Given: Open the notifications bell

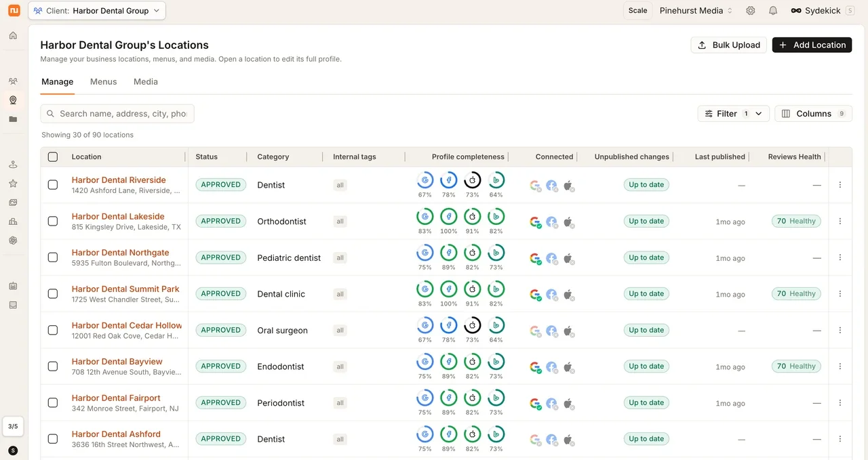Looking at the screenshot, I should pyautogui.click(x=773, y=11).
